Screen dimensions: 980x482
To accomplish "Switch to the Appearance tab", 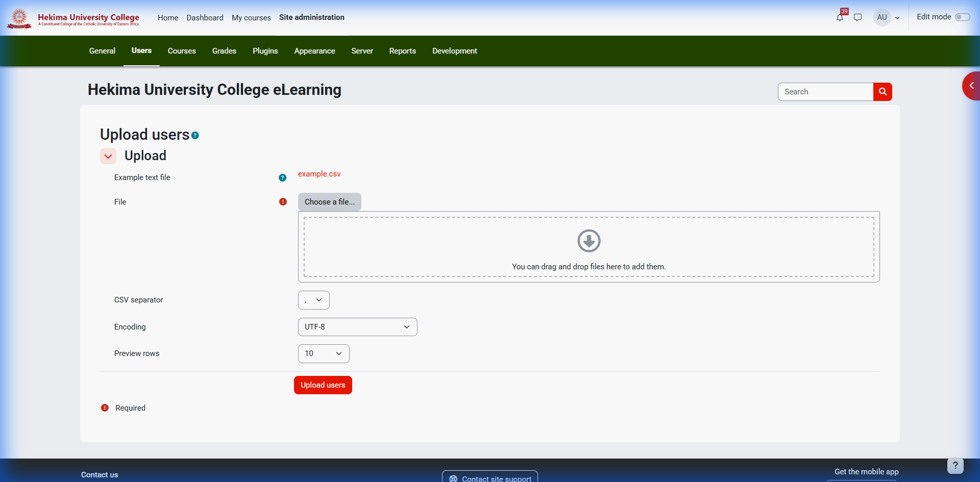I will click(315, 51).
